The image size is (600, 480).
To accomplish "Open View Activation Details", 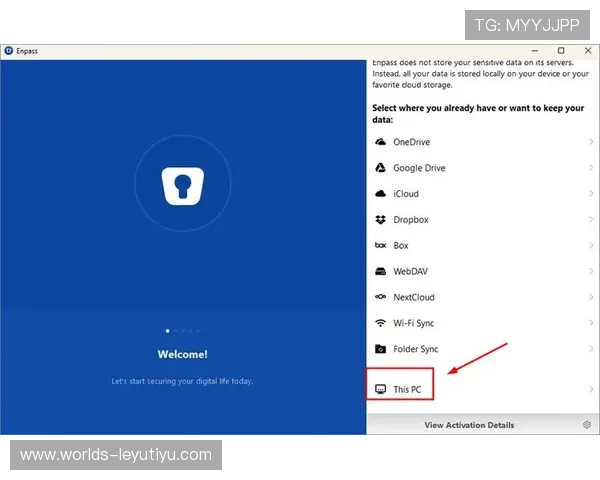I will pyautogui.click(x=469, y=425).
